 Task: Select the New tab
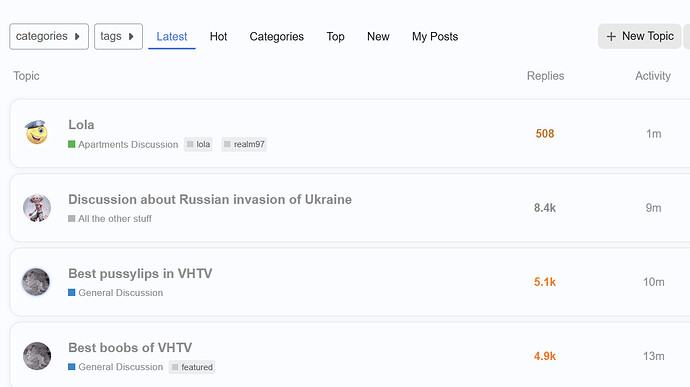point(378,37)
